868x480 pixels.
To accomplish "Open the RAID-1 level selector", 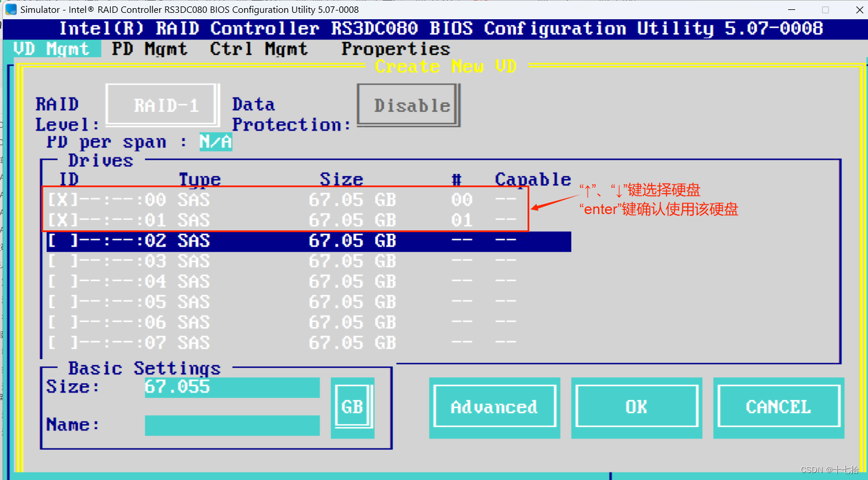I will [163, 106].
